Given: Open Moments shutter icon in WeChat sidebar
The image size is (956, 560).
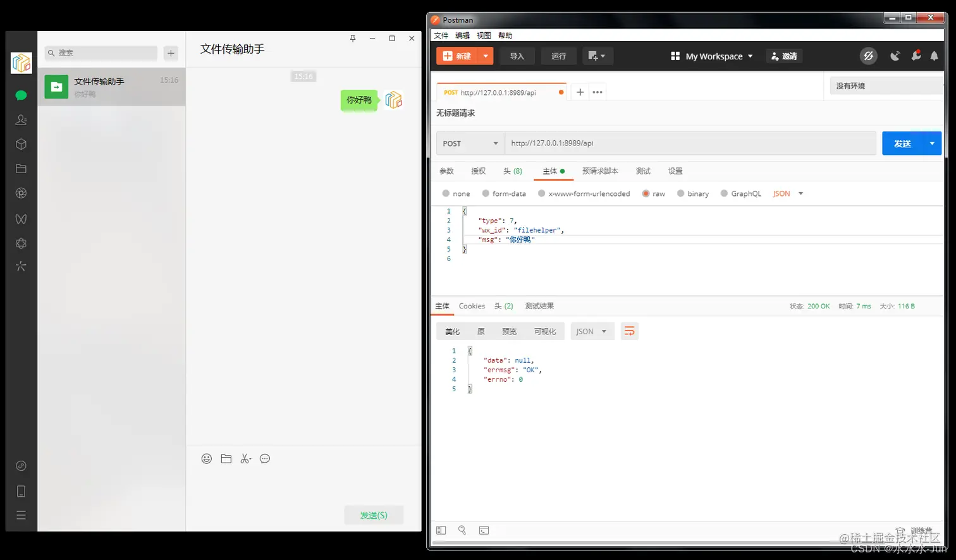Looking at the screenshot, I should [21, 193].
